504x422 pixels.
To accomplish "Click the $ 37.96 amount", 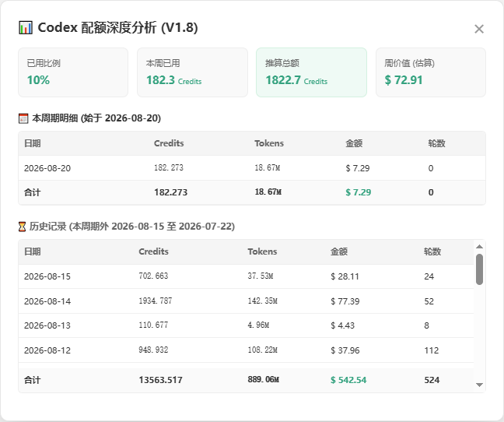I will (345, 350).
